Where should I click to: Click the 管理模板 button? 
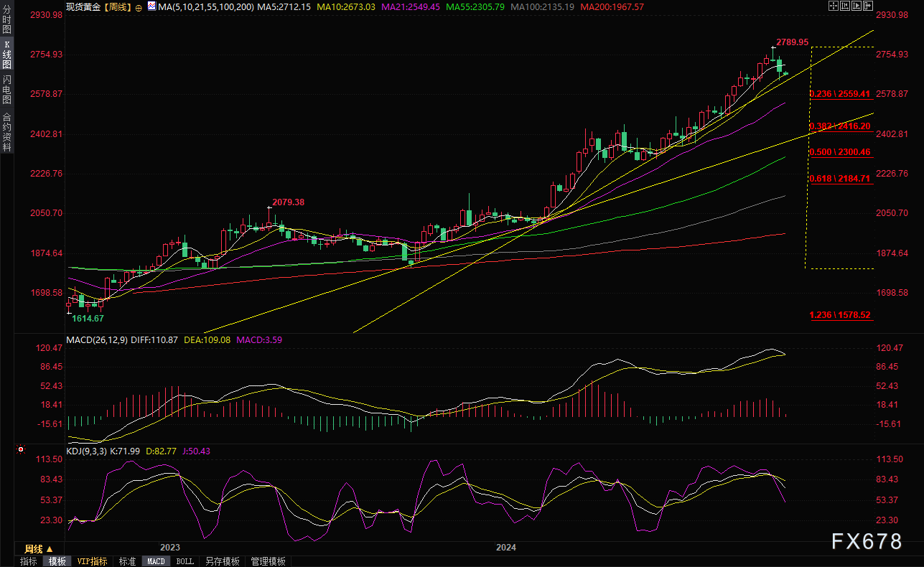(x=268, y=561)
